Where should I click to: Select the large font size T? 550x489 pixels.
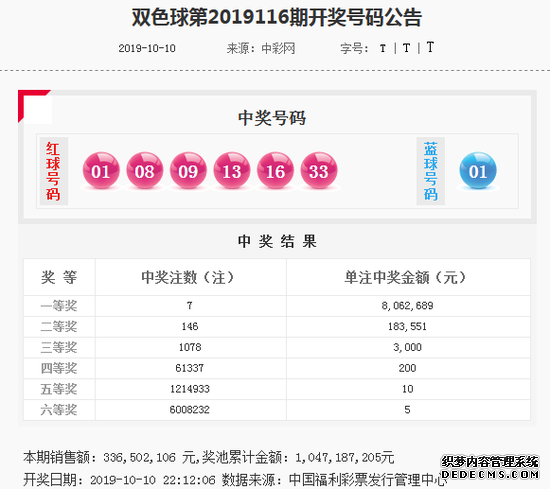tap(430, 47)
